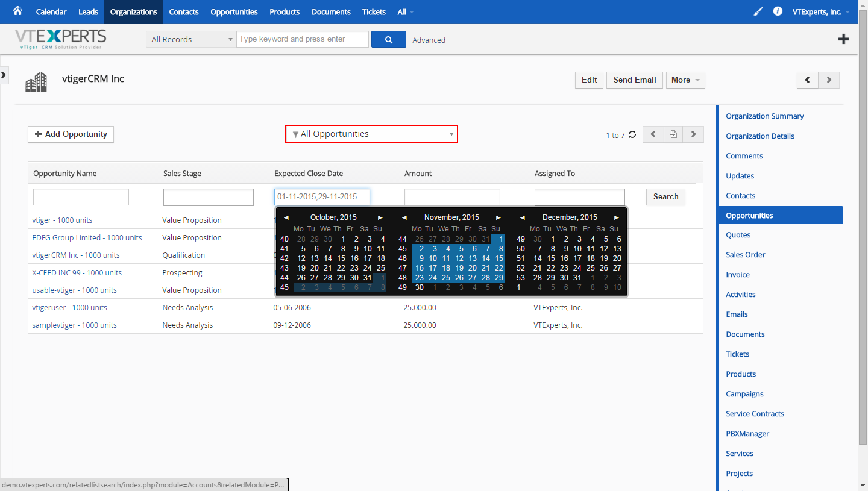Sort by Opportunity Name column header
The height and width of the screenshot is (491, 868).
point(64,174)
